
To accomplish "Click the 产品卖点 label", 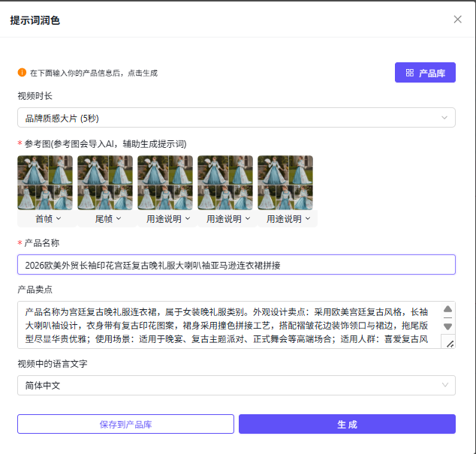I will coord(35,290).
